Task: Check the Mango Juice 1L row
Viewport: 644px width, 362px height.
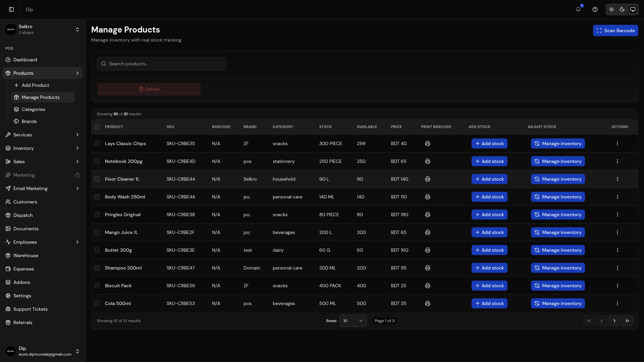Action: click(97, 232)
